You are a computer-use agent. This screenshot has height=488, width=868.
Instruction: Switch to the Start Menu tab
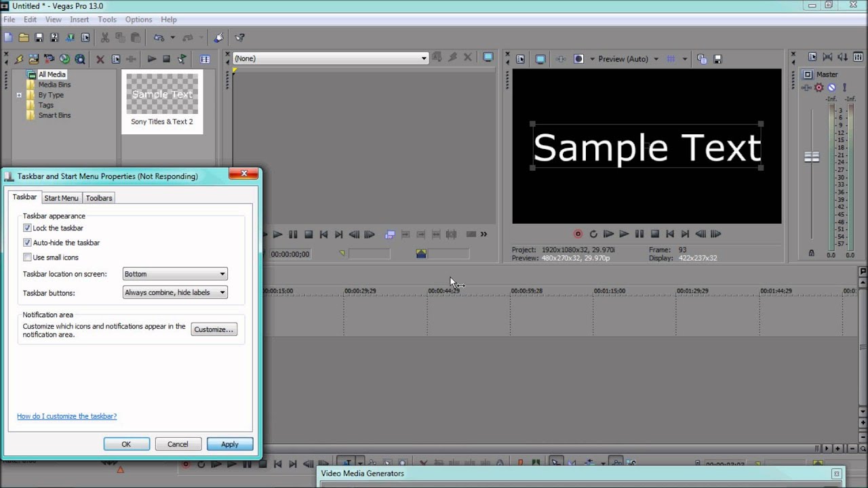[61, 198]
